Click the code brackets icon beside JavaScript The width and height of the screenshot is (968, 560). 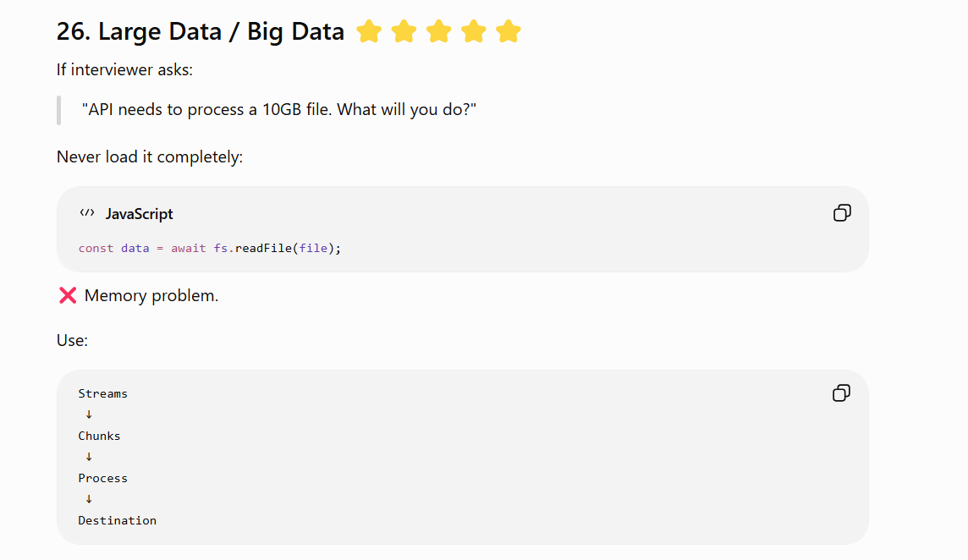tap(87, 213)
